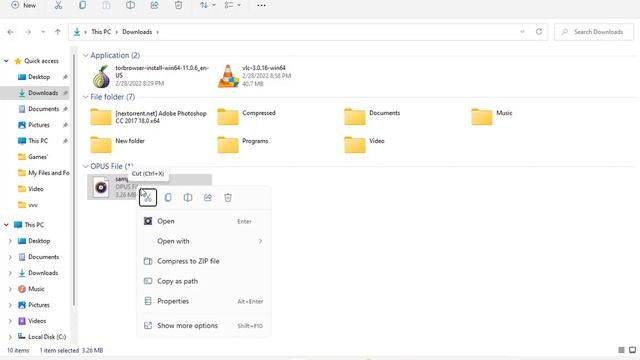Click the Delete trash icon in top toolbar

tap(178, 5)
